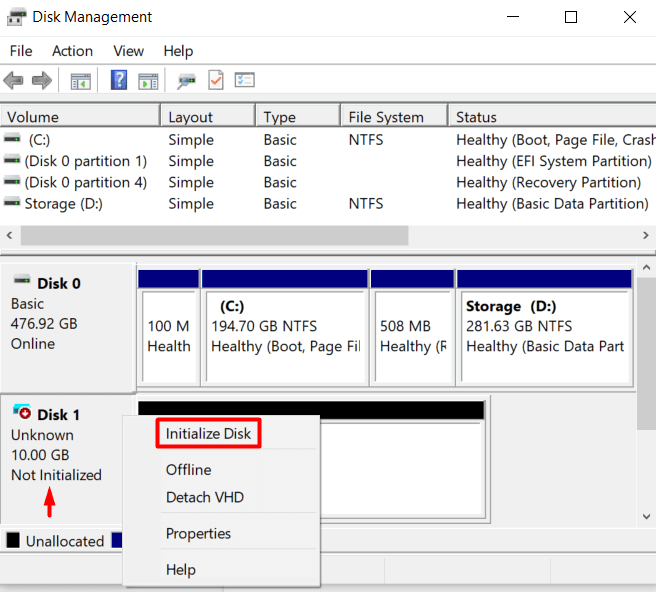Open the Action menu
Viewport: 656px width, 592px height.
73,51
